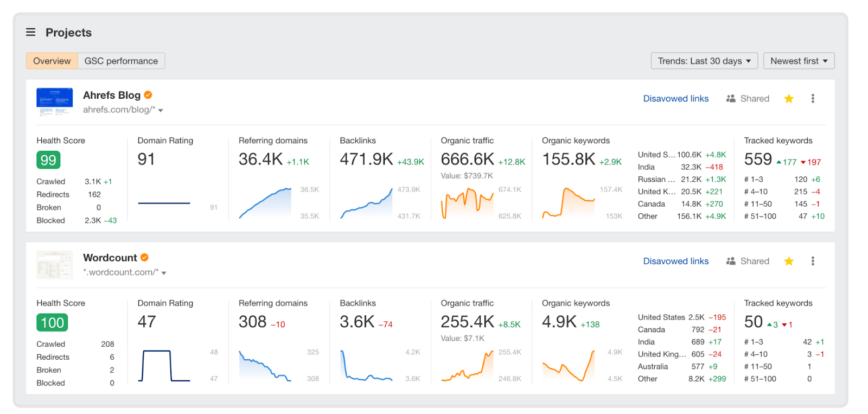
Task: Open Disavowed links for Wordcount
Action: pos(676,262)
